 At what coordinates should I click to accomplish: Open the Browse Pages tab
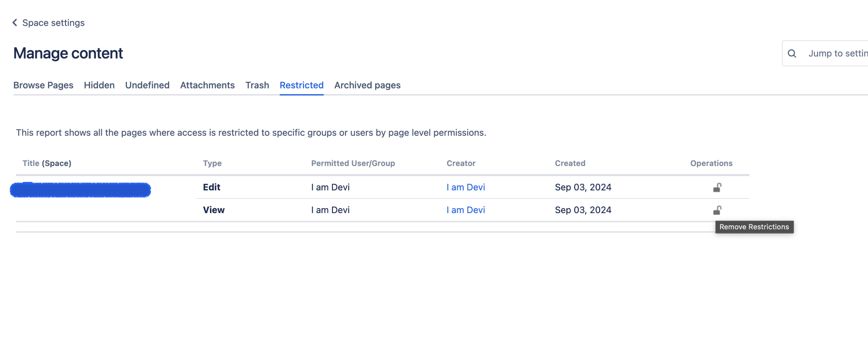(x=43, y=85)
